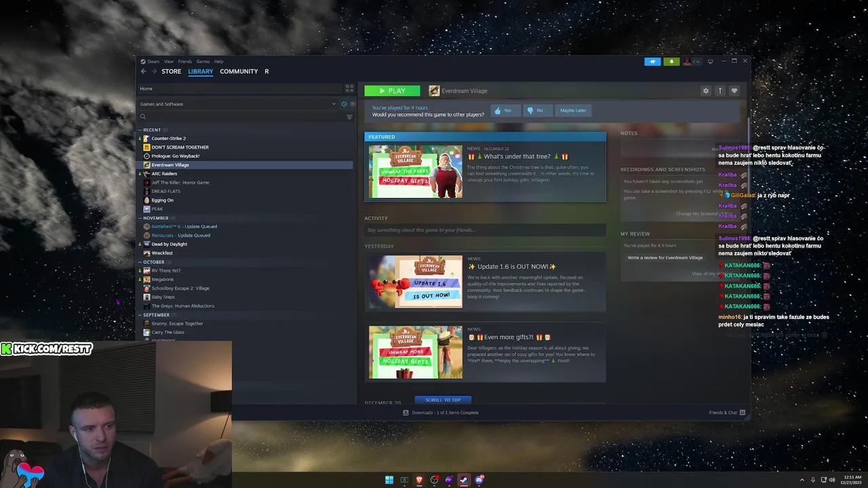Open the Steam announcements megaphone button

652,61
